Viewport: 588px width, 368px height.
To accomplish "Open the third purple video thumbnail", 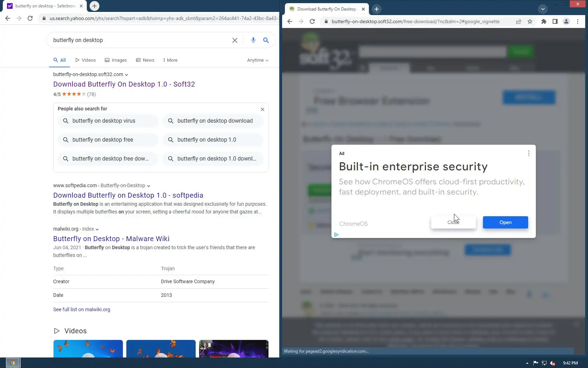I will click(234, 349).
